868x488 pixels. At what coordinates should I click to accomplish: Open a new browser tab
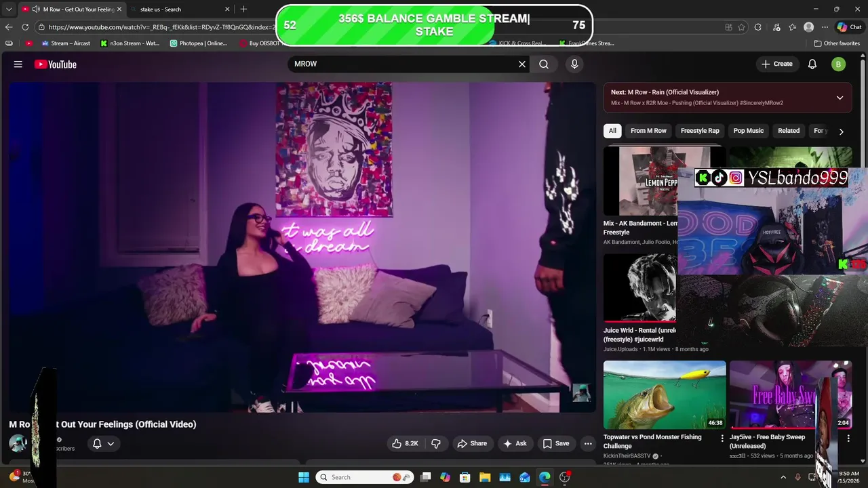(x=243, y=9)
